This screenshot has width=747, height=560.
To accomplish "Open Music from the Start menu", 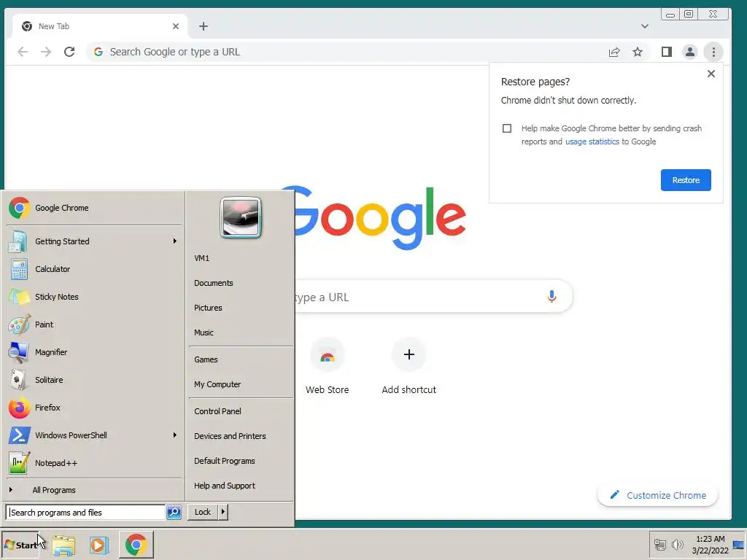I will (241, 332).
